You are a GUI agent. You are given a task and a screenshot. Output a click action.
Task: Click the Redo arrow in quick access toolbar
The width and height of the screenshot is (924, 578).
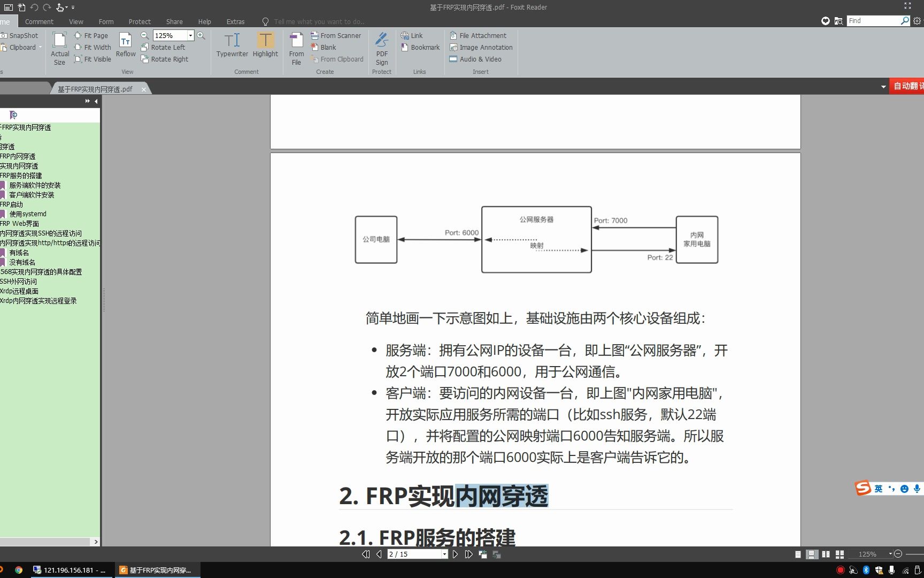click(x=47, y=7)
